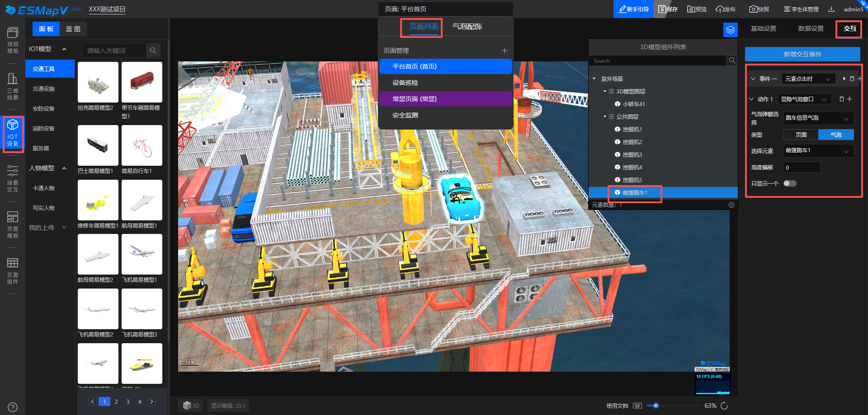Image resolution: width=868 pixels, height=415 pixels.
Task: Select 页面 as the 类型 option
Action: (801, 135)
